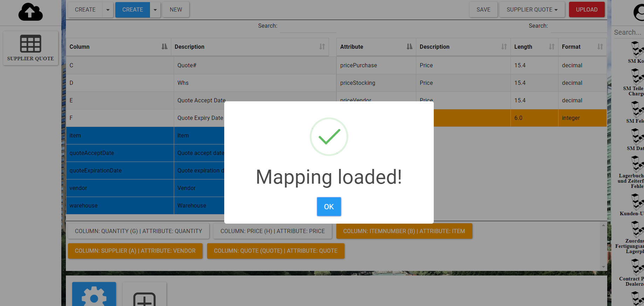The height and width of the screenshot is (306, 644).
Task: Click the cloud upload logo icon
Action: 30,12
